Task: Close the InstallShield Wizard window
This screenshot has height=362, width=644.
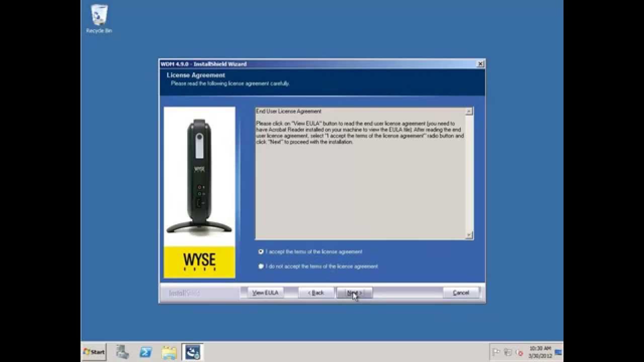Action: (480, 64)
